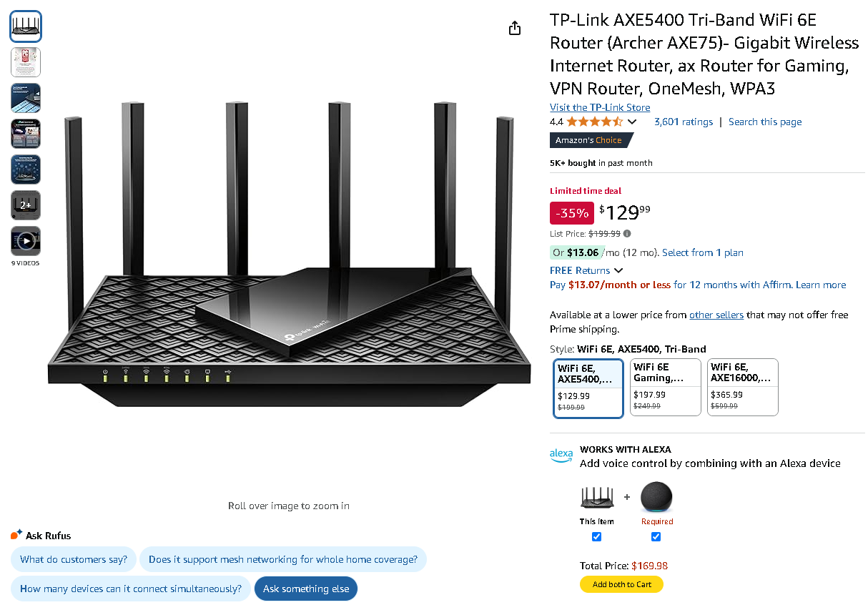This screenshot has height=605, width=868.
Task: Uncheck the Required Echo Dot checkbox
Action: pos(656,537)
